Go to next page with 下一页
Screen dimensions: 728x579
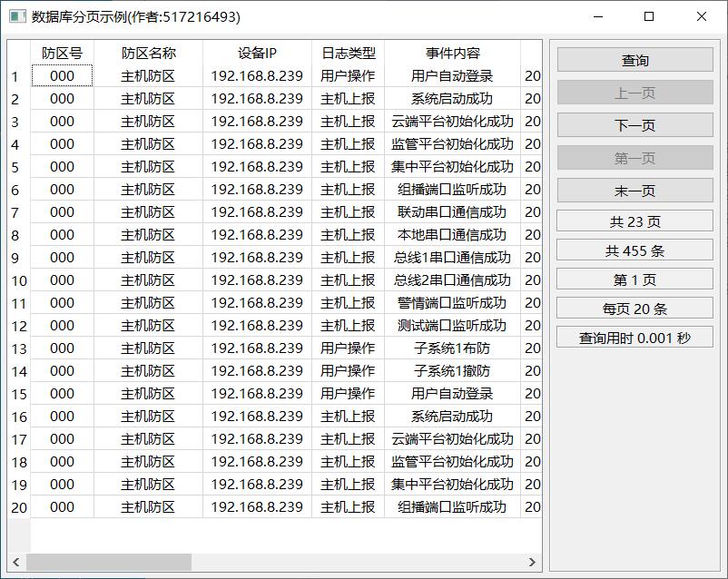tap(635, 126)
